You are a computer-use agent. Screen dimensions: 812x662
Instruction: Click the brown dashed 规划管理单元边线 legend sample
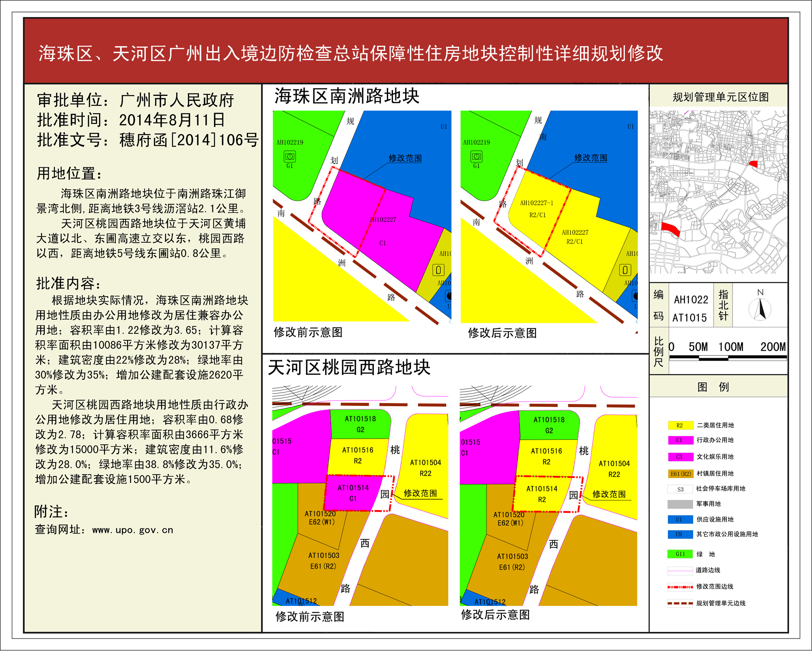(x=680, y=603)
